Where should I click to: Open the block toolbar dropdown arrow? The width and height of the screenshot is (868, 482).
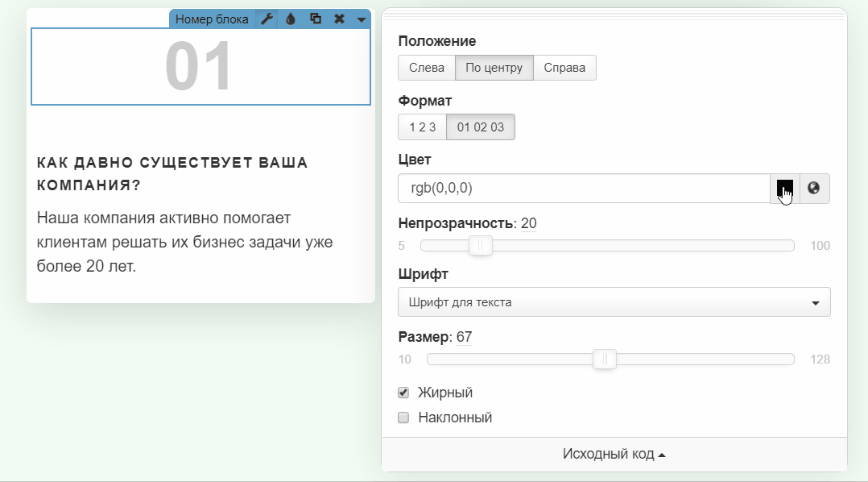(x=362, y=19)
